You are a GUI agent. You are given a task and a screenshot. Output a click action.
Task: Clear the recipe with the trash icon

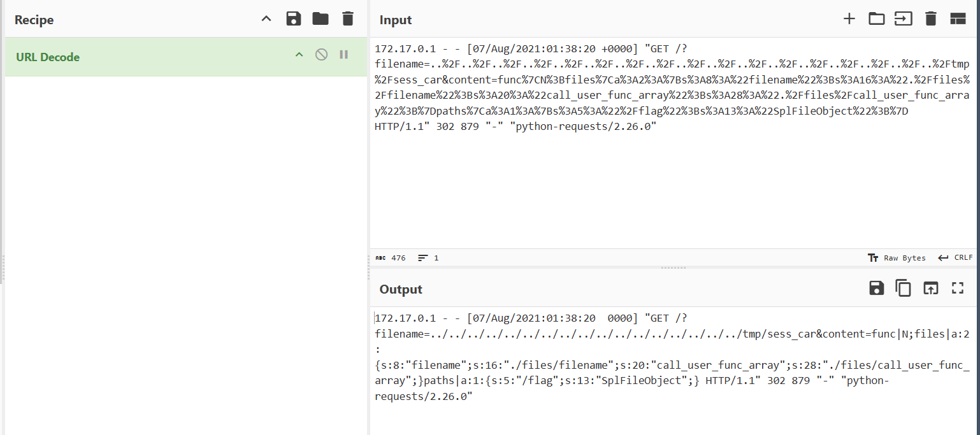(x=347, y=19)
